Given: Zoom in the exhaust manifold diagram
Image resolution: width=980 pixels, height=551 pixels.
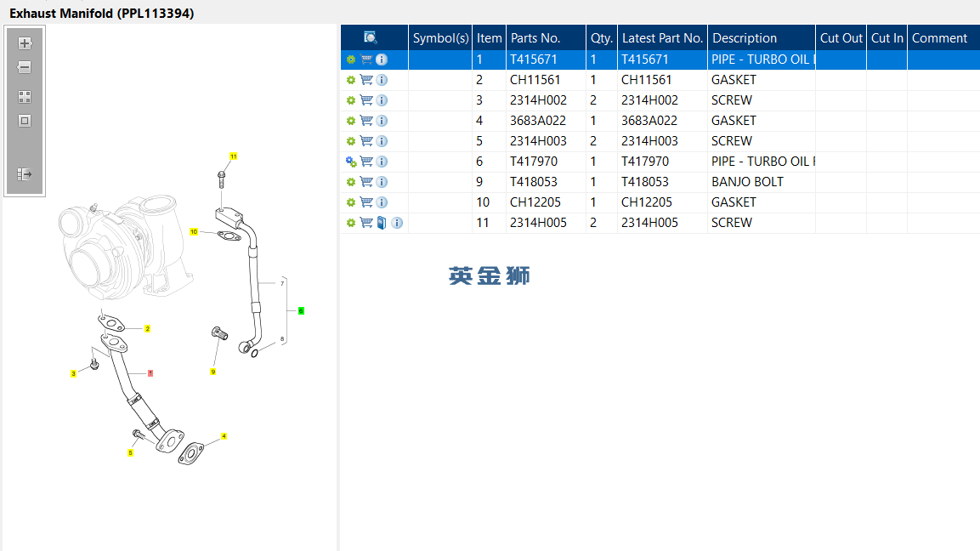Looking at the screenshot, I should [x=25, y=43].
